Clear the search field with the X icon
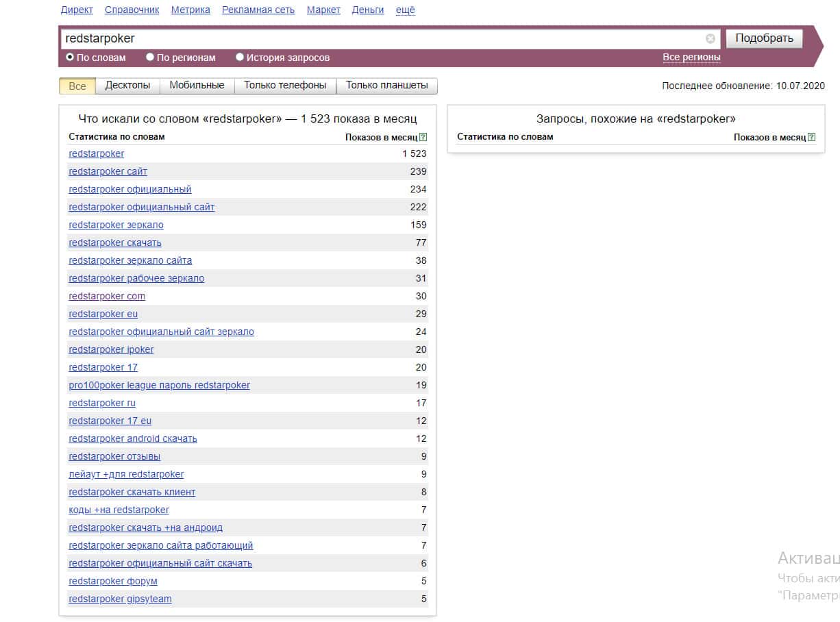The height and width of the screenshot is (622, 840). (x=711, y=38)
